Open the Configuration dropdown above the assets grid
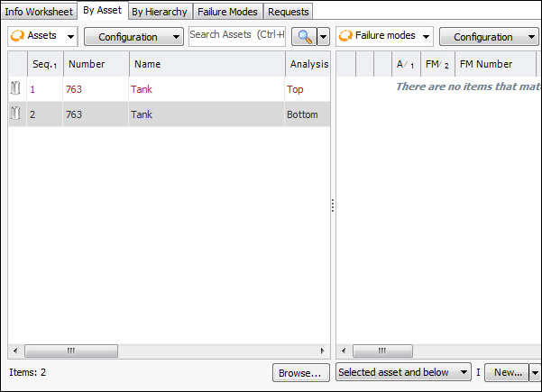542x392 pixels. click(133, 37)
